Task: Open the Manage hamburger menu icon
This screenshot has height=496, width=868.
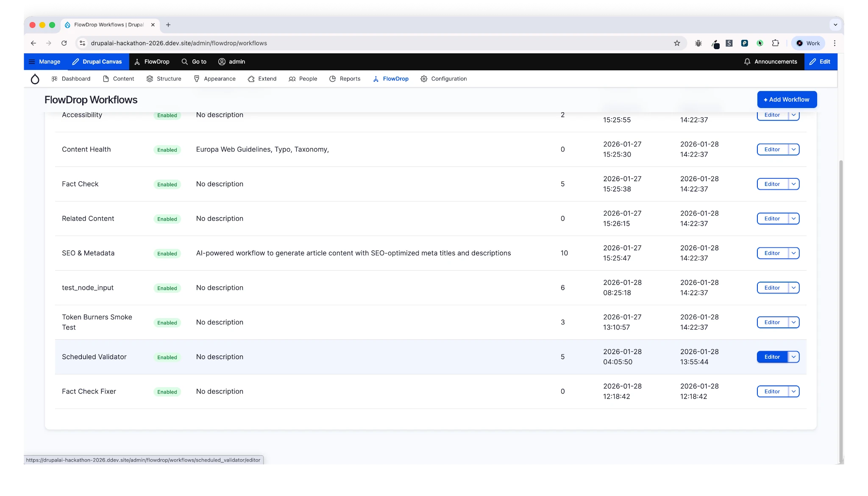Action: tap(32, 62)
